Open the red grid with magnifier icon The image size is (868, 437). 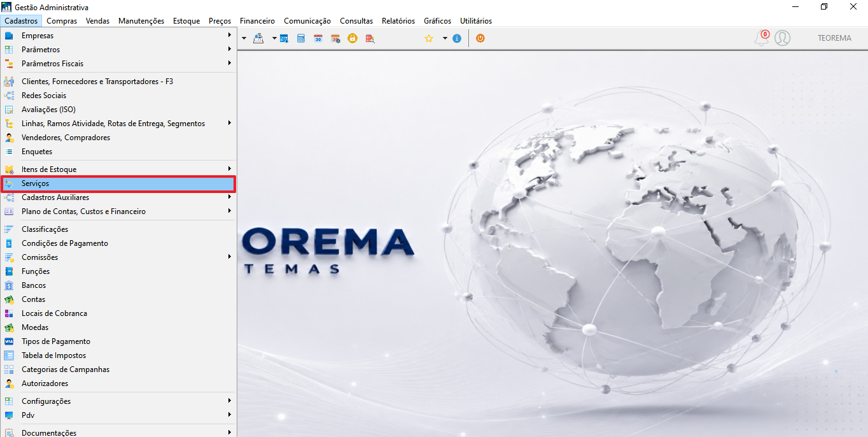coord(370,38)
